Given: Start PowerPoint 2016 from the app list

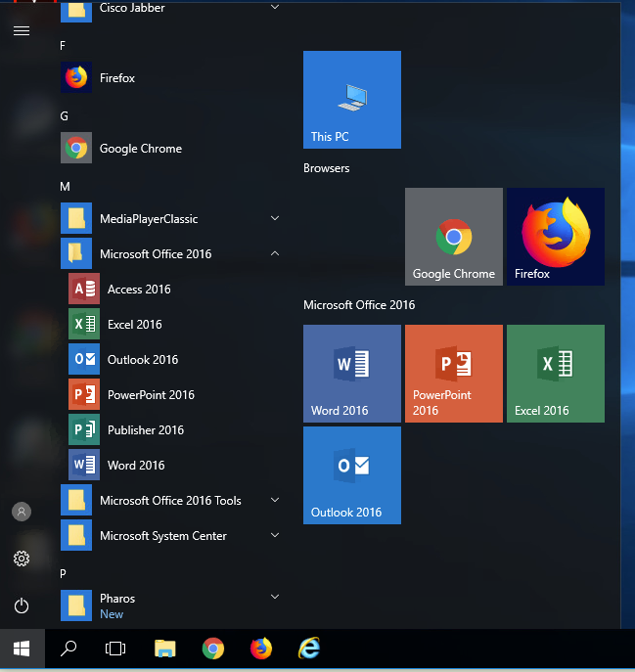Looking at the screenshot, I should point(170,395).
